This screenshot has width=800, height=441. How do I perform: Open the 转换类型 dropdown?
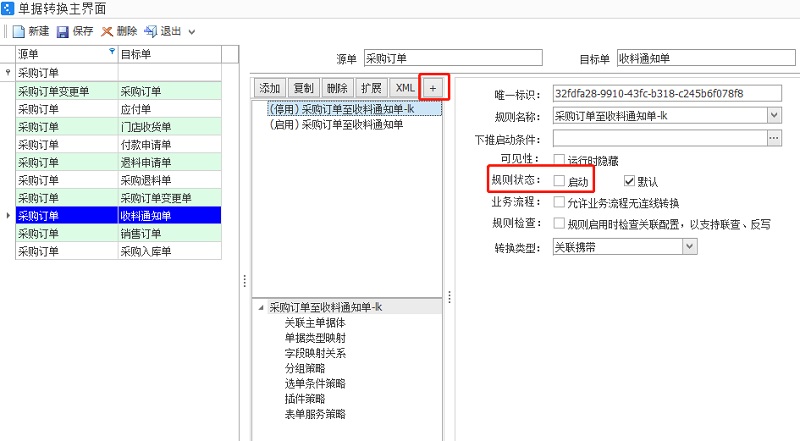[x=689, y=246]
